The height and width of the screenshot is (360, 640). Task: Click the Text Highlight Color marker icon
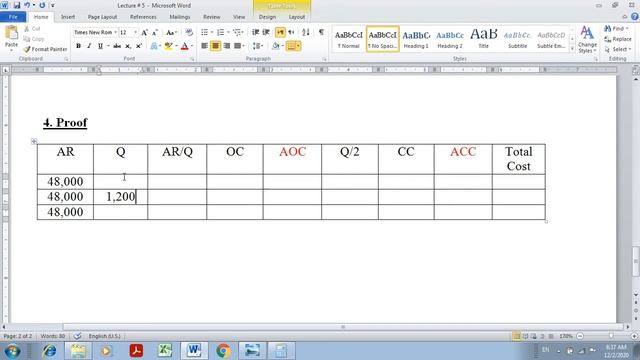pyautogui.click(x=168, y=46)
